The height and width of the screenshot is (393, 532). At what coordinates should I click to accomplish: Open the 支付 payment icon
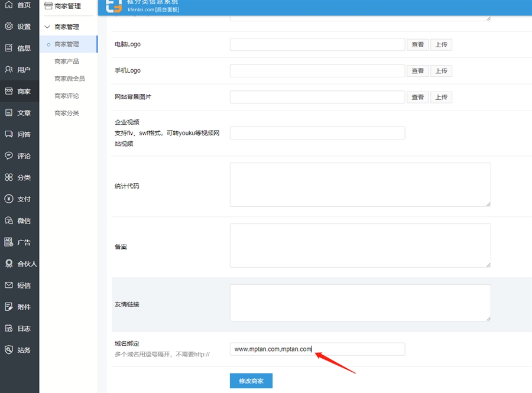click(x=8, y=199)
